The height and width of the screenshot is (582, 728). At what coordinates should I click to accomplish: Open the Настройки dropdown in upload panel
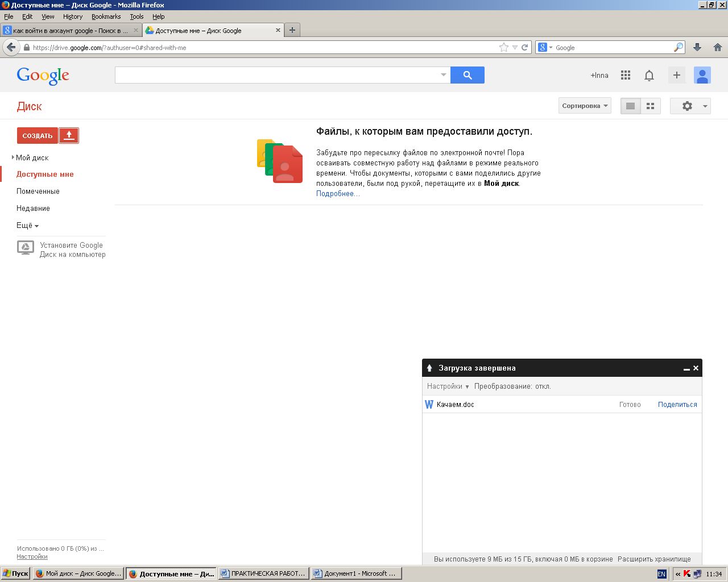point(448,386)
